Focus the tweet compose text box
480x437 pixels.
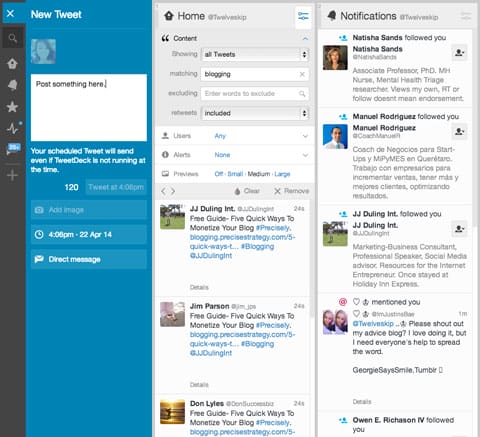point(89,107)
